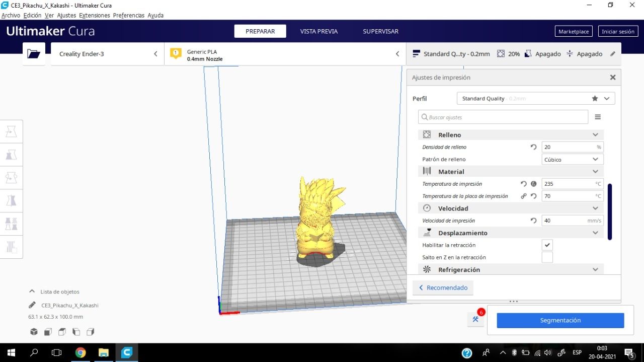This screenshot has height=362, width=644.
Task: Click Iniciar sesión button
Action: (x=618, y=31)
